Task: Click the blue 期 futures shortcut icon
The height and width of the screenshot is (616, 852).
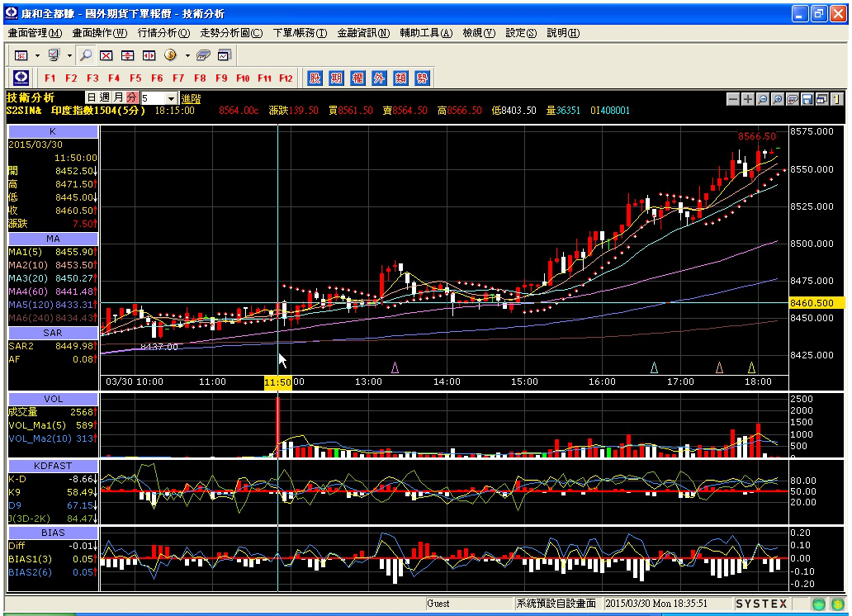Action: click(x=336, y=78)
